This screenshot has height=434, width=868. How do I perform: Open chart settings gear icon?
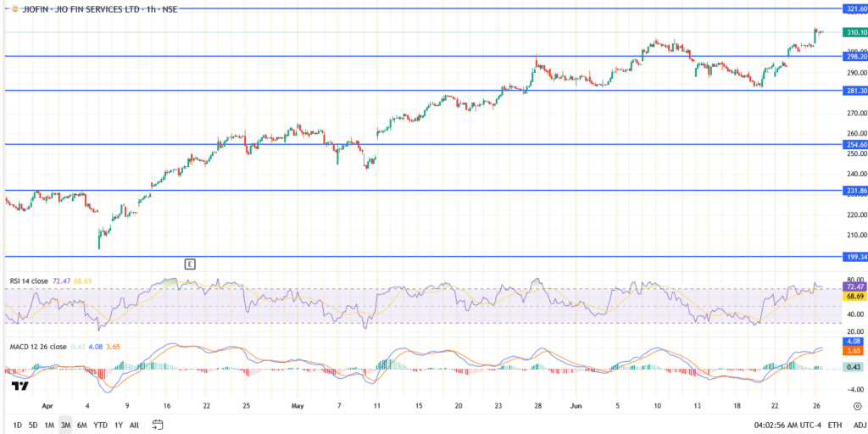pyautogui.click(x=858, y=406)
